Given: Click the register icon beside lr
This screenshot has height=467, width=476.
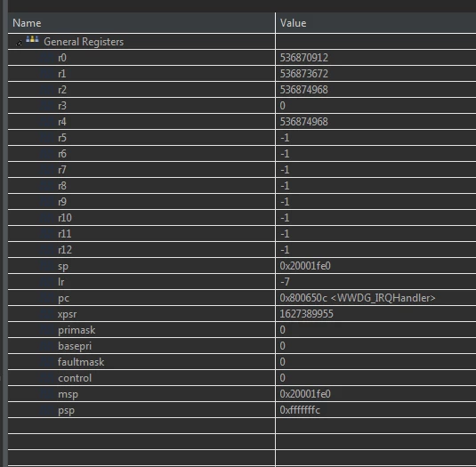Looking at the screenshot, I should tap(47, 282).
